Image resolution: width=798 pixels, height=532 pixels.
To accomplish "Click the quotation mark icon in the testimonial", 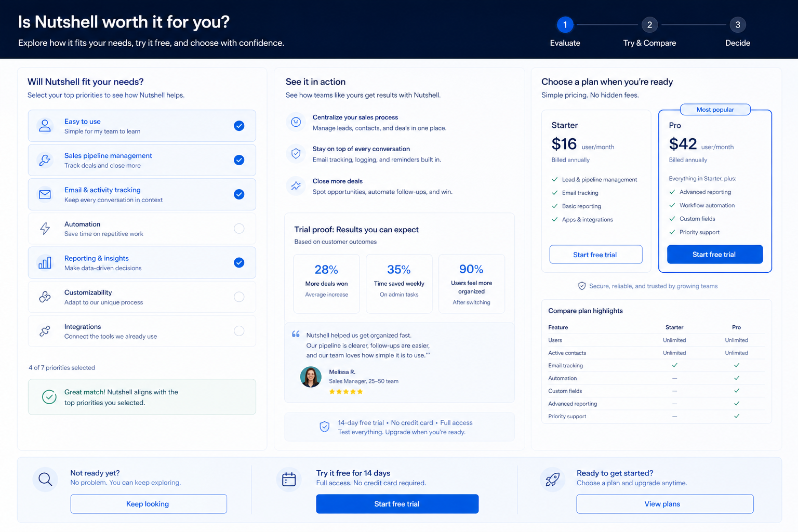I will (296, 334).
